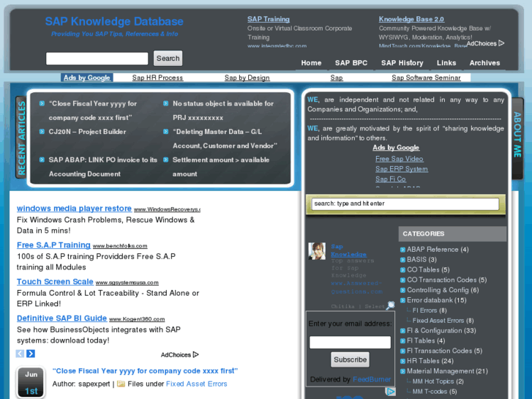Open the Recent Articles side tab

tap(21, 138)
